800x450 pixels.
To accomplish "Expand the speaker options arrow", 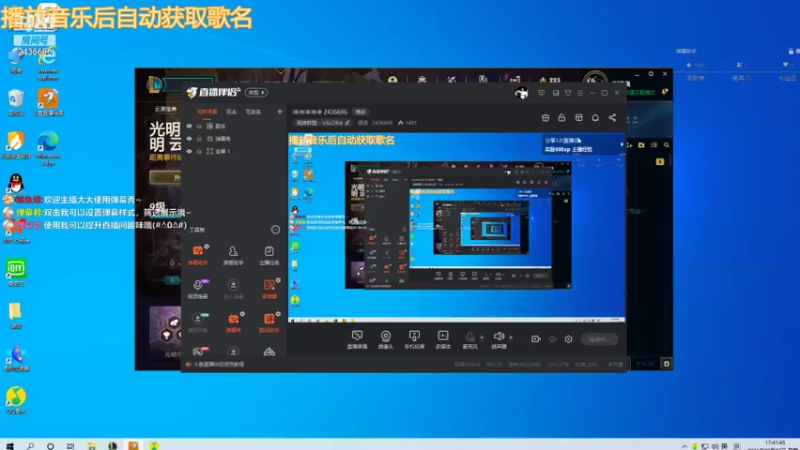I will pyautogui.click(x=511, y=337).
